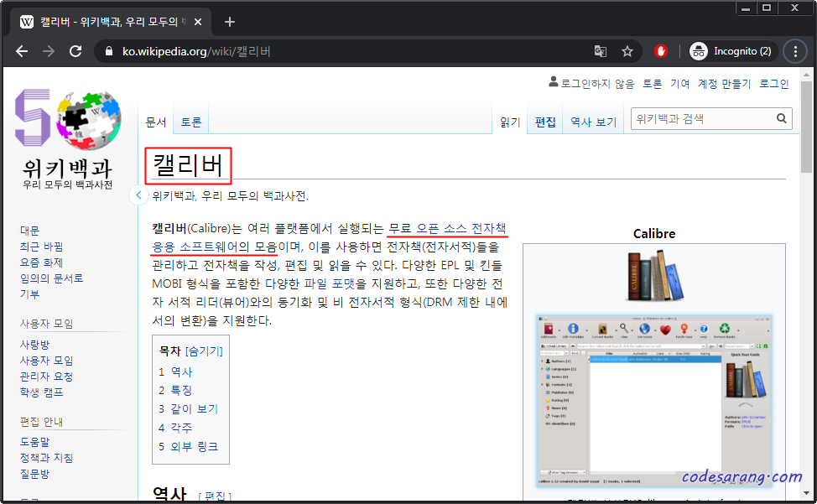Click the Wikipedia globe logo

(x=89, y=120)
